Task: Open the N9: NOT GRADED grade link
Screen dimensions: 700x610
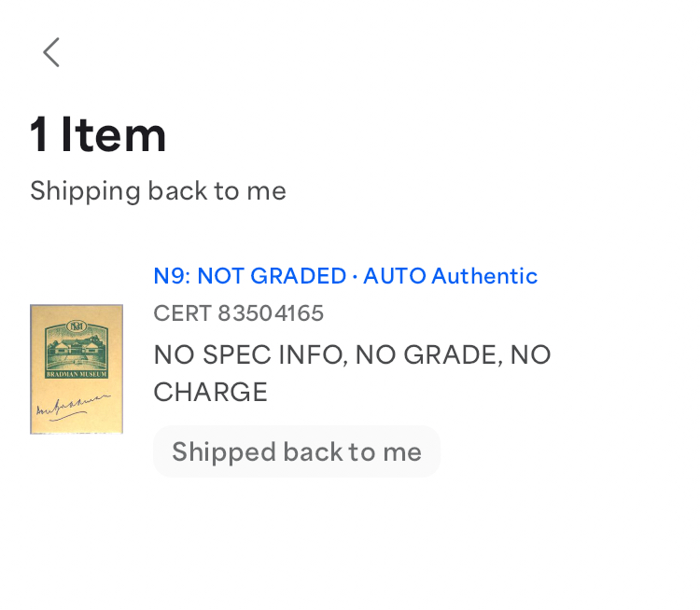Action: tap(249, 275)
